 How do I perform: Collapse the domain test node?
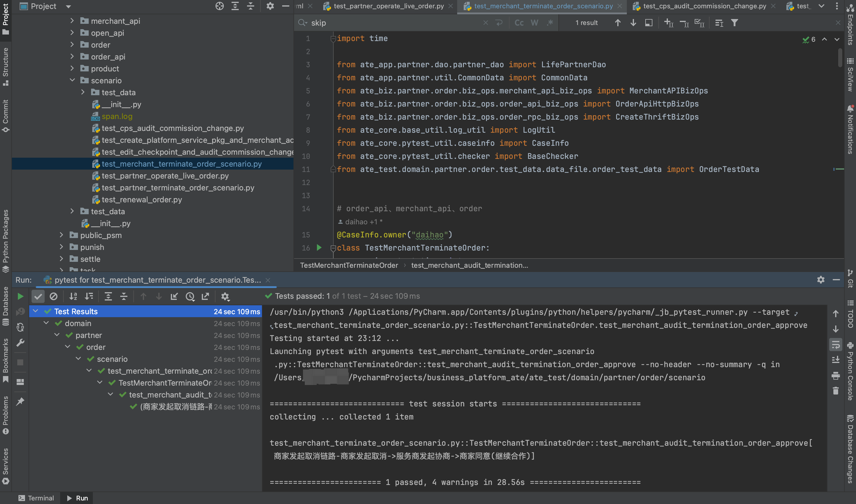[x=46, y=323]
